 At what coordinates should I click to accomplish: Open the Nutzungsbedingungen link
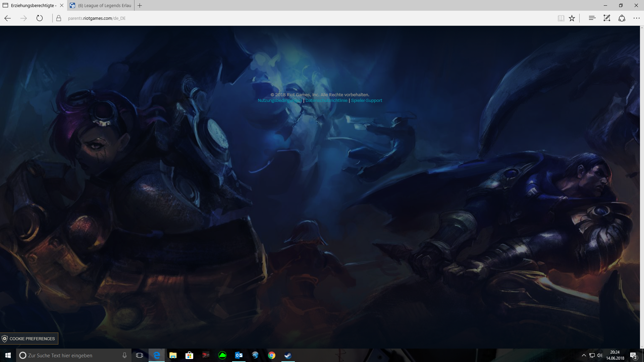coord(279,101)
